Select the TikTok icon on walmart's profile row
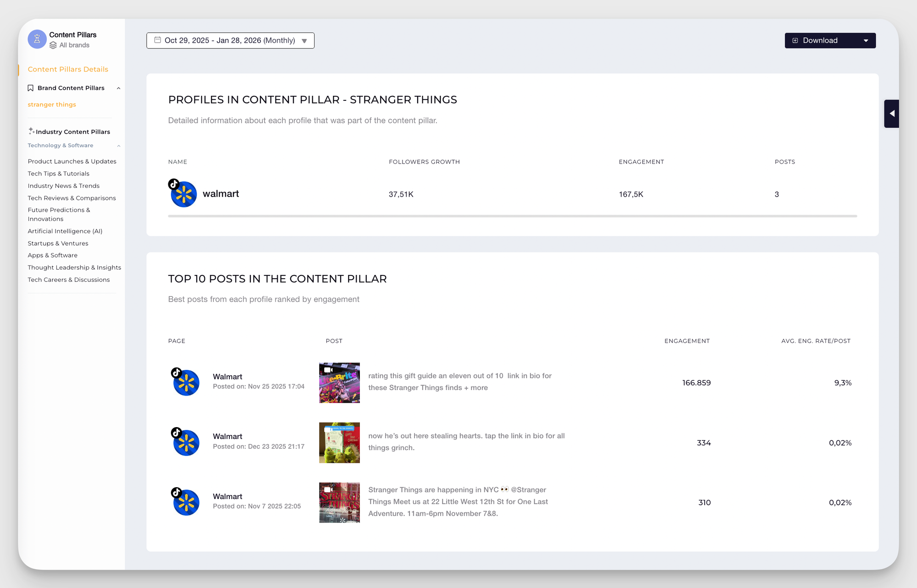 (x=174, y=185)
